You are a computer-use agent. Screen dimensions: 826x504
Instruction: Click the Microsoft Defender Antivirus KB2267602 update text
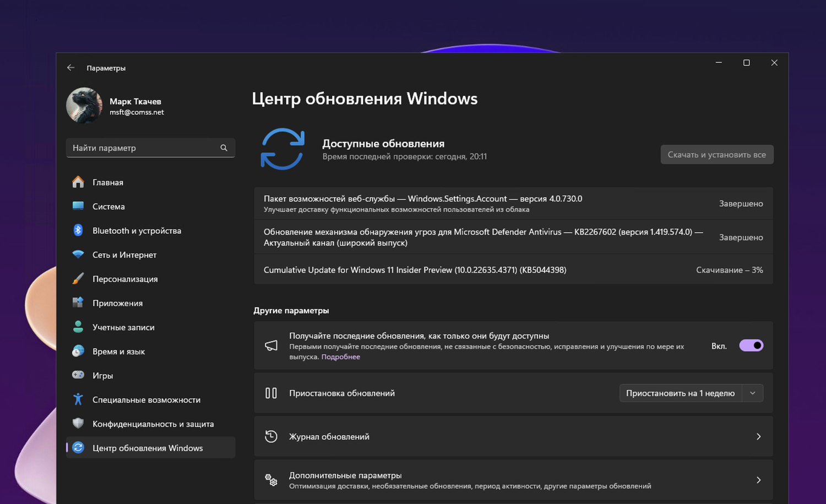click(x=483, y=237)
